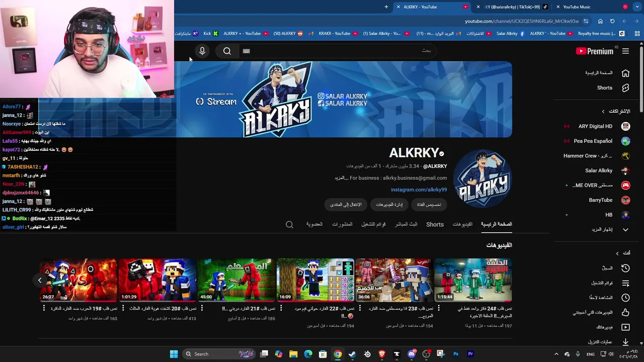Select the channel Videos tab
This screenshot has height=362, width=644.
[462, 224]
